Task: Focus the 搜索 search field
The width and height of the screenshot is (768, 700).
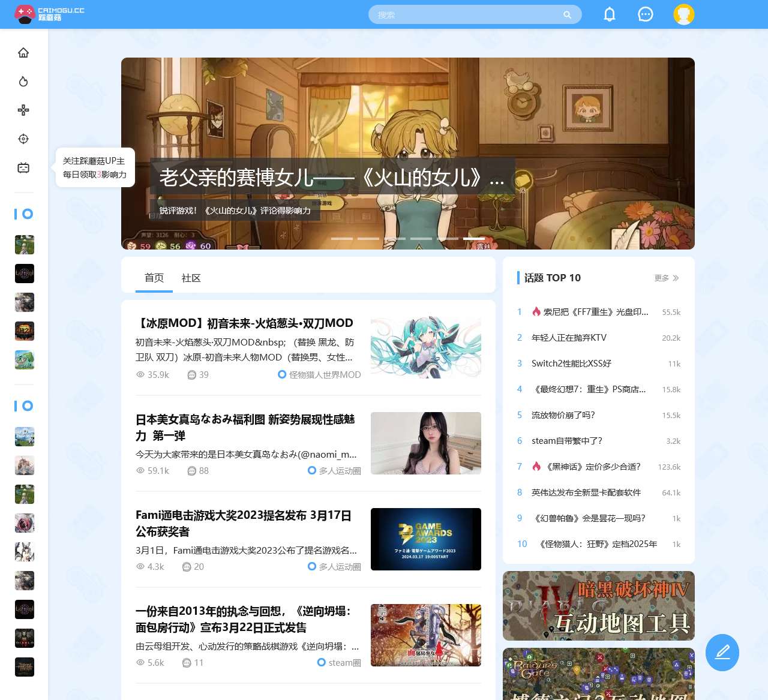Action: tap(475, 14)
